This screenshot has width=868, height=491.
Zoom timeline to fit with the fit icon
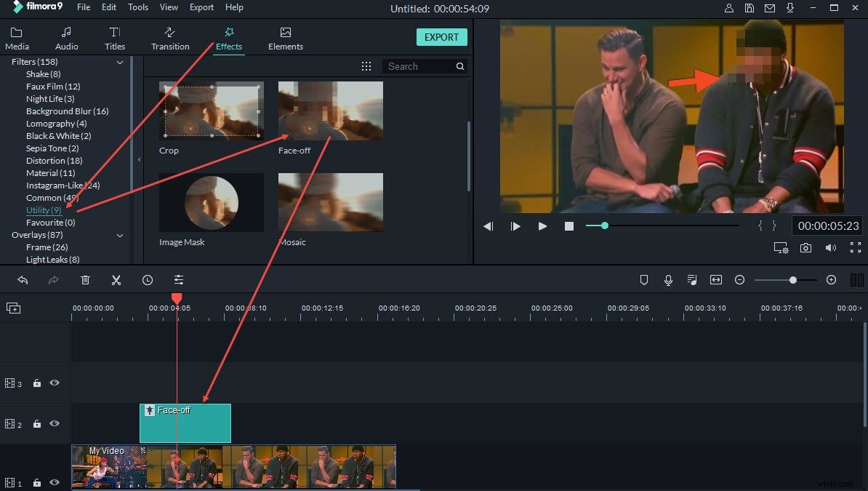tap(715, 279)
